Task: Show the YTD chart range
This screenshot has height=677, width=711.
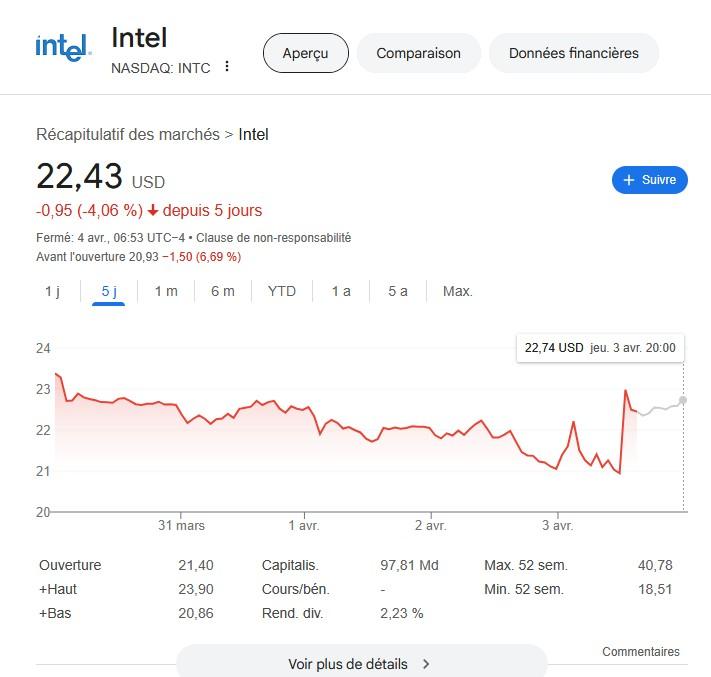Action: point(282,291)
